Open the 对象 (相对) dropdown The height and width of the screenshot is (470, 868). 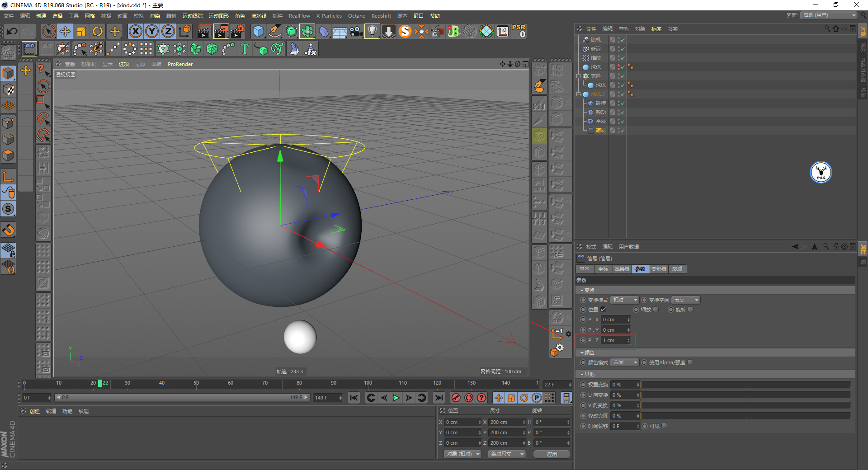point(463,454)
